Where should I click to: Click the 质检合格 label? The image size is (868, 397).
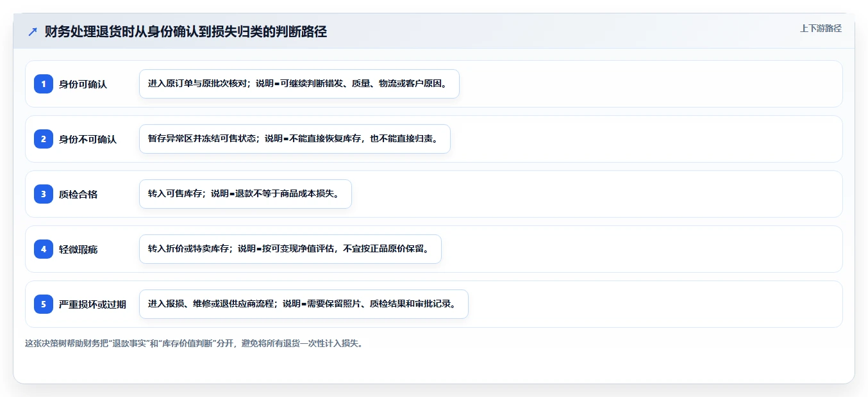click(x=78, y=194)
